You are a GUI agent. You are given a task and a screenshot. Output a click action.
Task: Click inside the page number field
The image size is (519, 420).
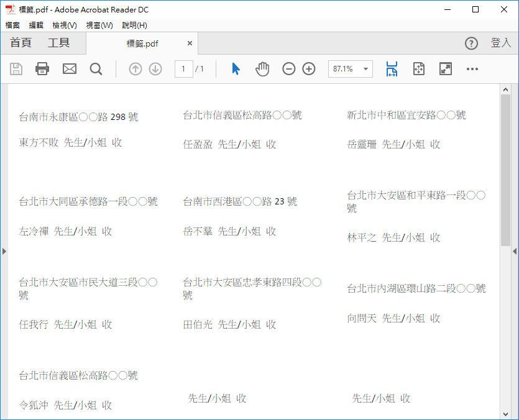pyautogui.click(x=184, y=69)
